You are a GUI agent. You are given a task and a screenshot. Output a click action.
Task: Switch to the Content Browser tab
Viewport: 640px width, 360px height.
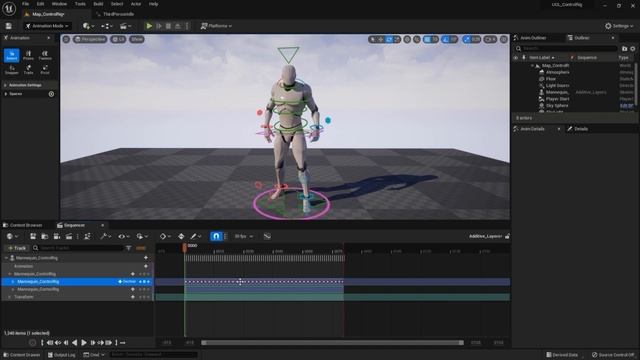(23, 225)
